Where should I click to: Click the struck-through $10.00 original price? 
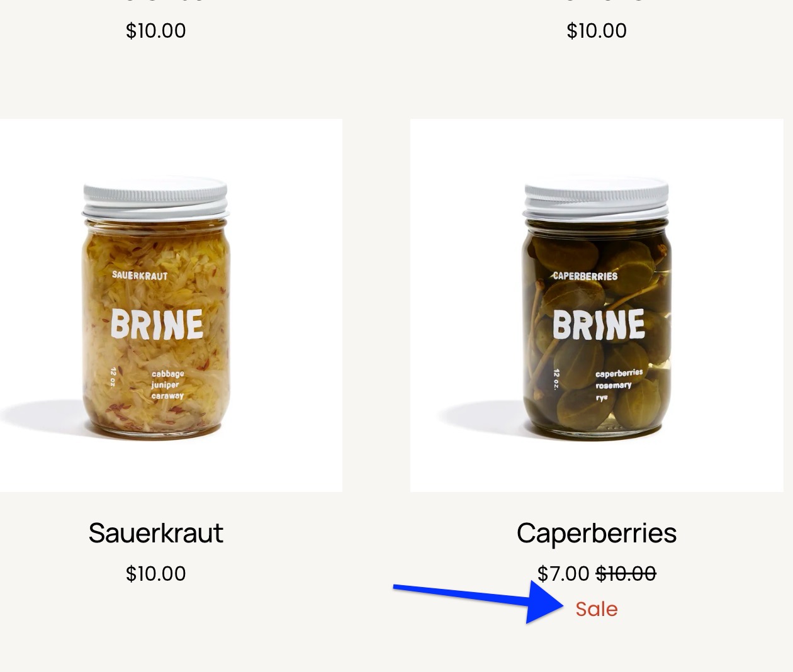coord(626,573)
